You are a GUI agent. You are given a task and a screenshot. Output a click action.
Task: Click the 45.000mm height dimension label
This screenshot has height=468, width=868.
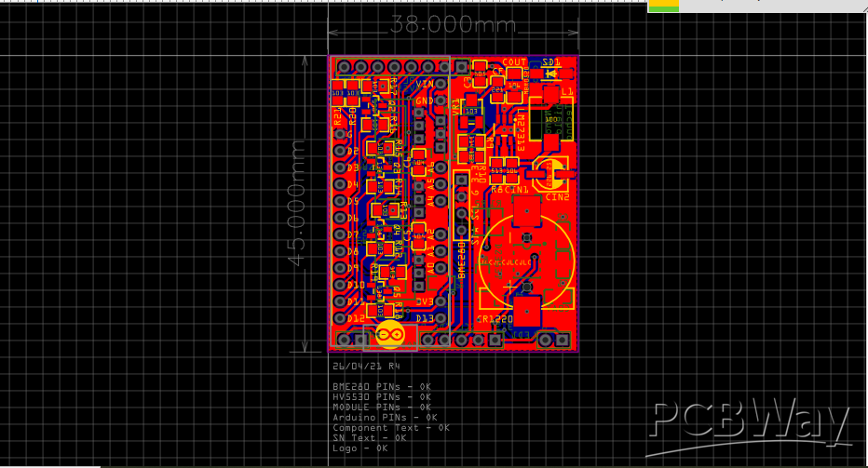[297, 203]
